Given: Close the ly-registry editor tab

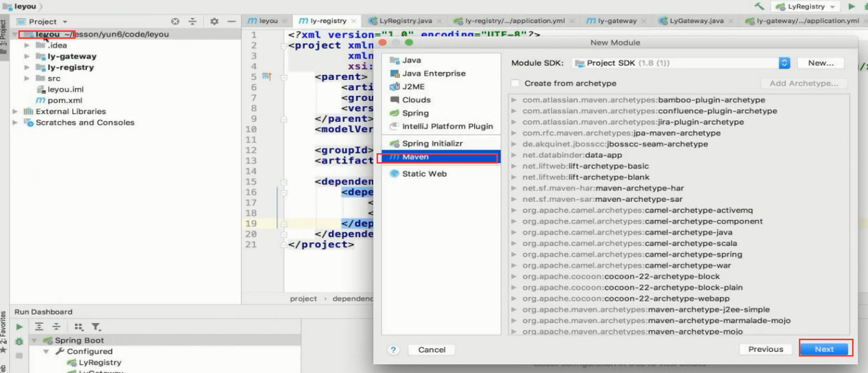Looking at the screenshot, I should [354, 21].
